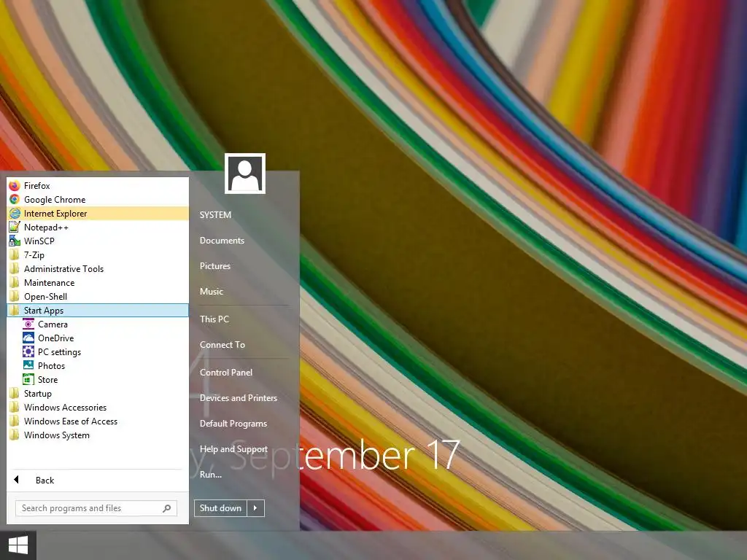Viewport: 747px width, 560px height.
Task: Select the Firefox label text
Action: tap(37, 186)
